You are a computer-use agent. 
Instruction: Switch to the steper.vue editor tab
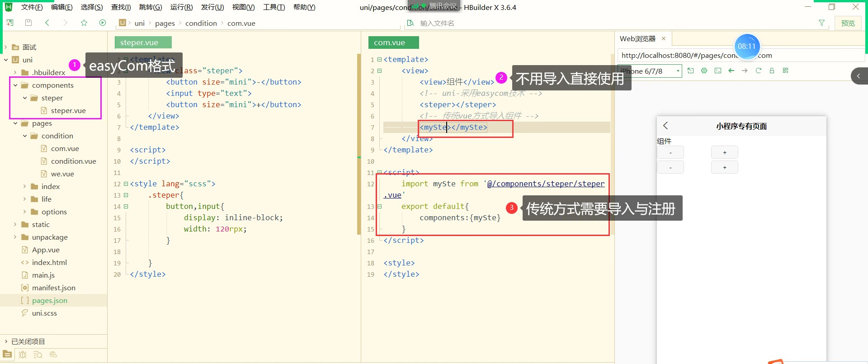coord(143,43)
